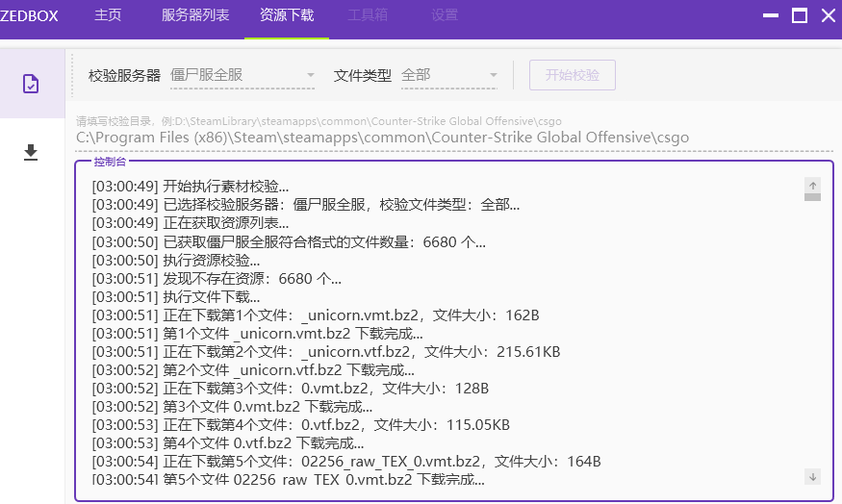The width and height of the screenshot is (842, 504).
Task: Click log line 已选择校验服务器
Action: pos(306,205)
